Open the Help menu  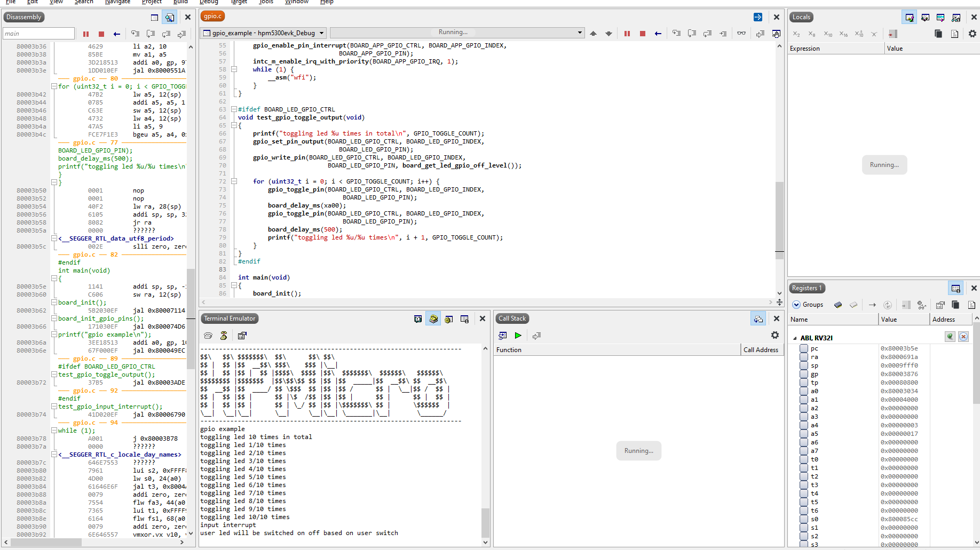pos(327,2)
